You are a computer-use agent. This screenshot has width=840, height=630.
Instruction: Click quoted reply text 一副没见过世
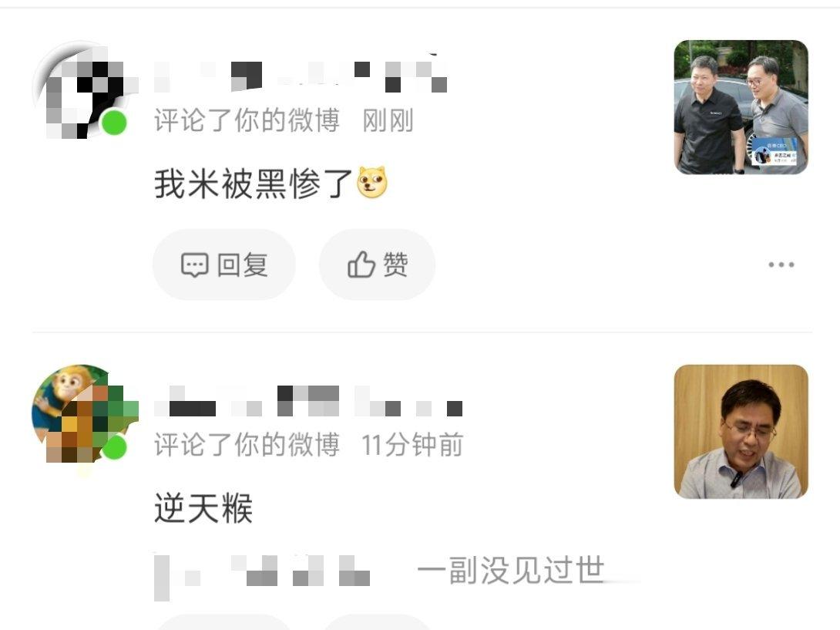coord(511,570)
